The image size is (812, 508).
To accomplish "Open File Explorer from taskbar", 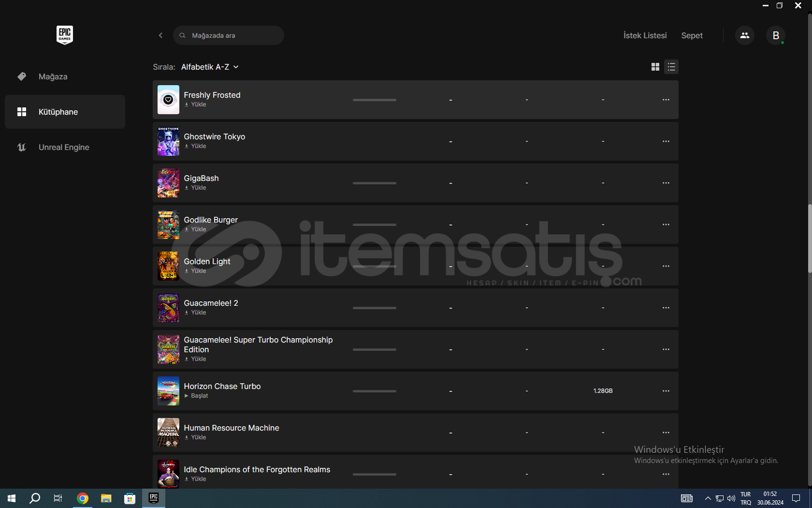I will tap(106, 498).
